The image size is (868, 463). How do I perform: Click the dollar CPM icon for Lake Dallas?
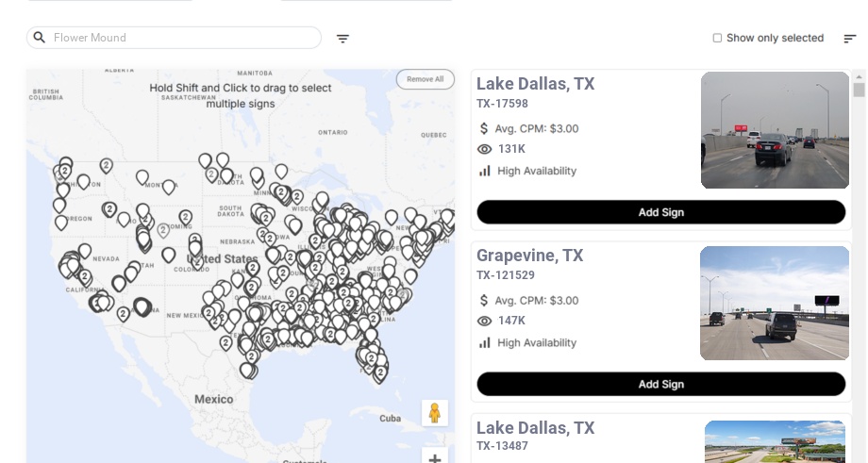click(x=485, y=128)
